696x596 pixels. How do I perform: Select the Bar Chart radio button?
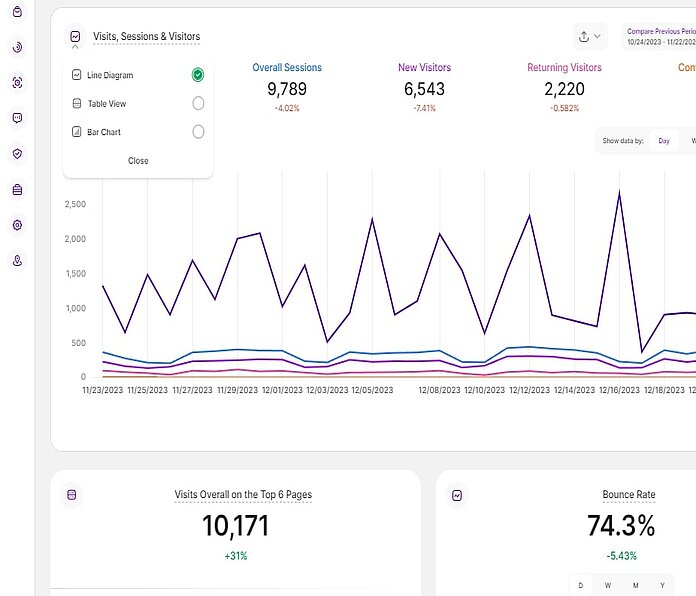pyautogui.click(x=198, y=132)
